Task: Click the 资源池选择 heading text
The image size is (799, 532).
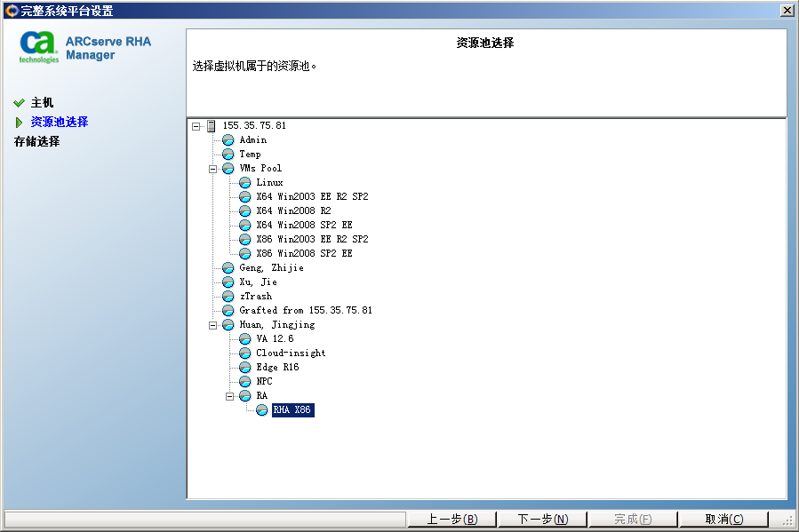Action: click(x=485, y=43)
